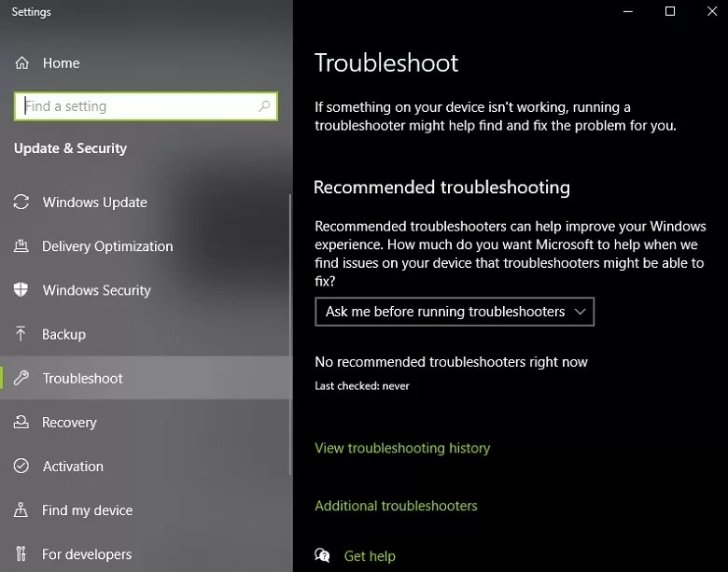Click the Windows Security shield icon
Image resolution: width=728 pixels, height=572 pixels.
coord(21,289)
